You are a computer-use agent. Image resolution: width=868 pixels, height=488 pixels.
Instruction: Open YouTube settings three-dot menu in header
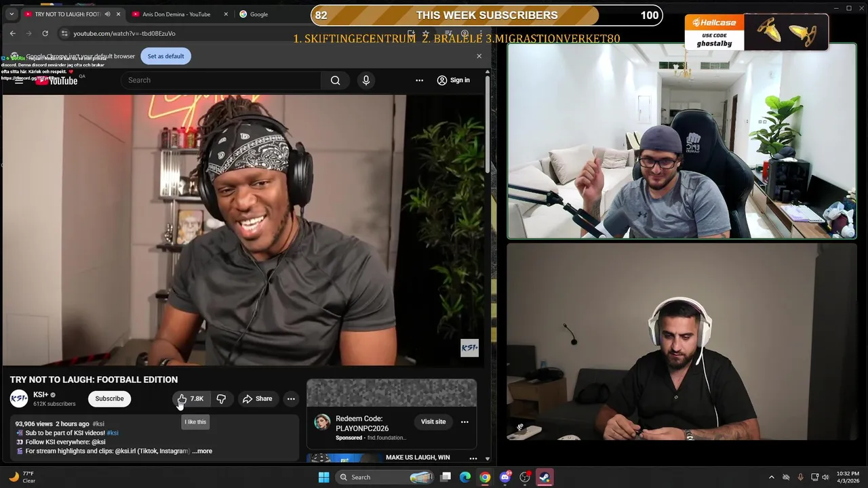point(419,80)
